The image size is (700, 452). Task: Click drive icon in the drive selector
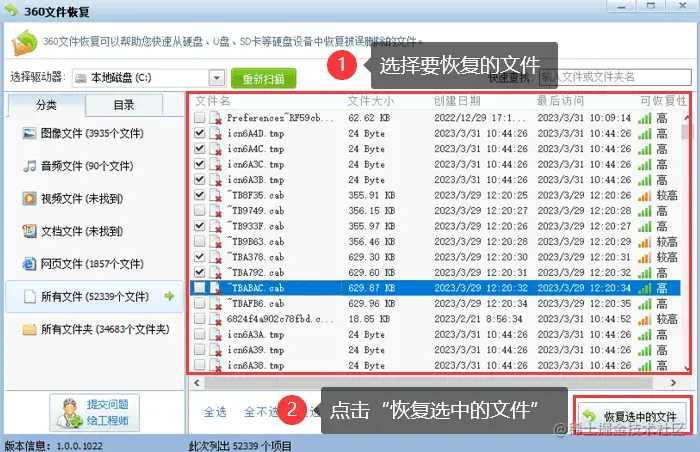click(81, 78)
